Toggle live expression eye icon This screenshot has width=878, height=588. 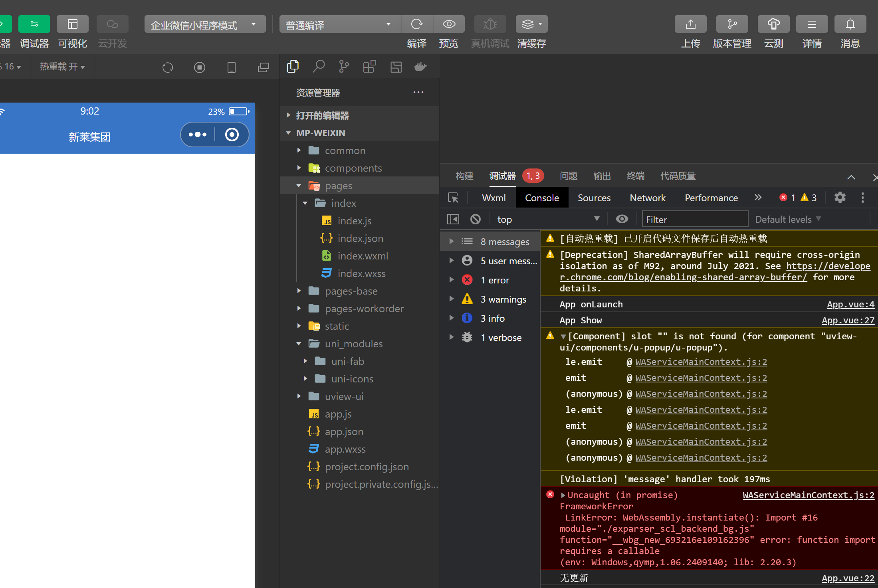point(622,219)
